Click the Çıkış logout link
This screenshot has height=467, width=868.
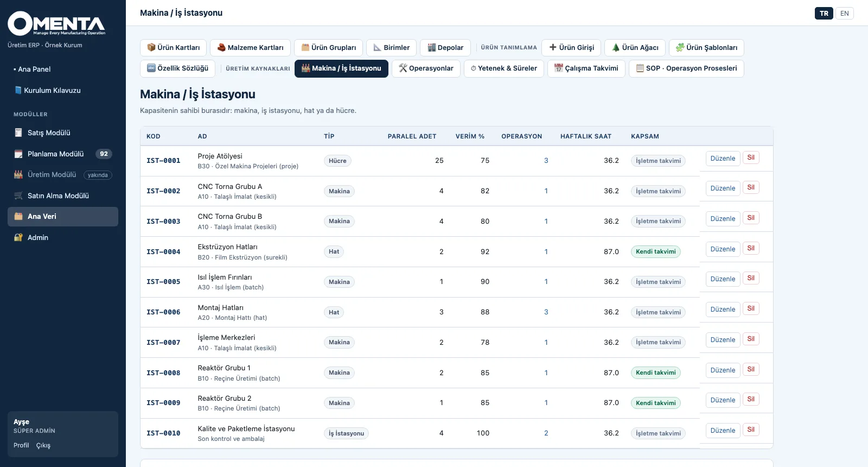43,445
